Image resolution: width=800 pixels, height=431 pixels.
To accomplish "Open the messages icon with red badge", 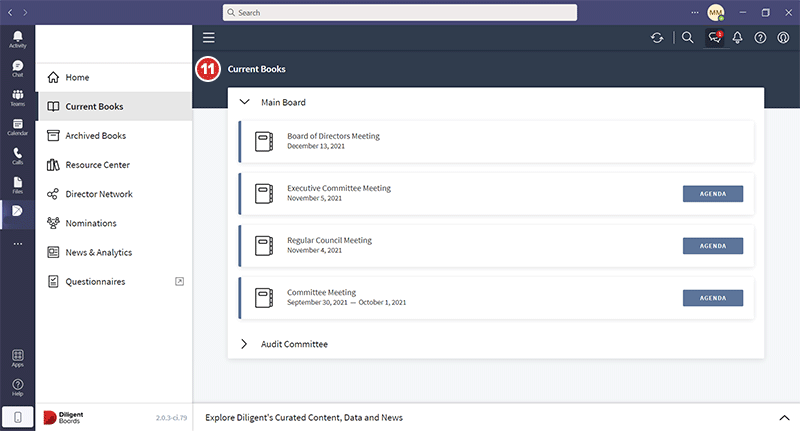I will pyautogui.click(x=714, y=38).
